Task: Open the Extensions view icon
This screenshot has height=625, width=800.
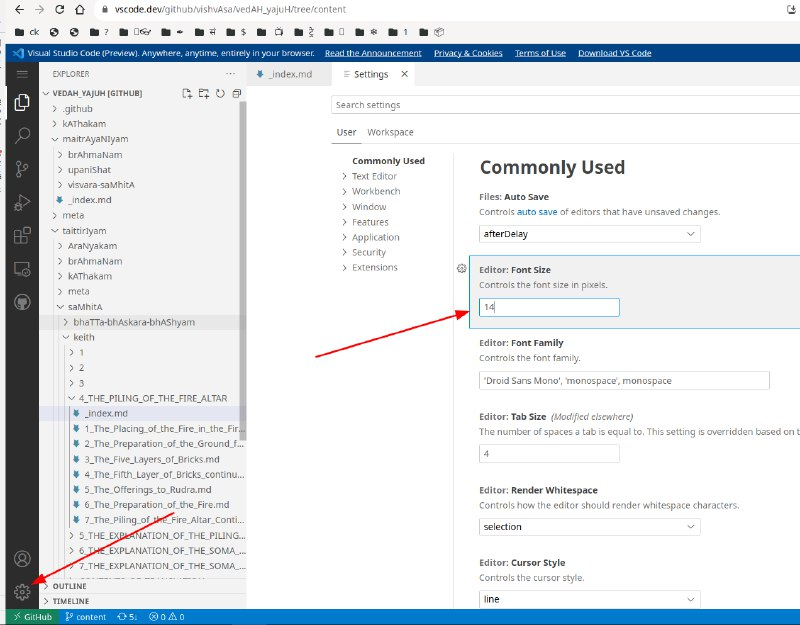Action: 22,235
